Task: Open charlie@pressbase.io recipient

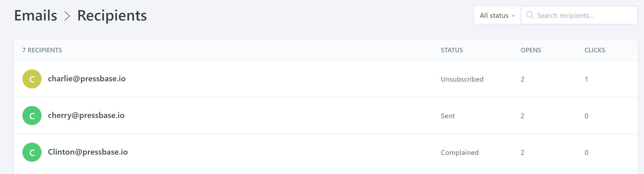Action: [87, 79]
